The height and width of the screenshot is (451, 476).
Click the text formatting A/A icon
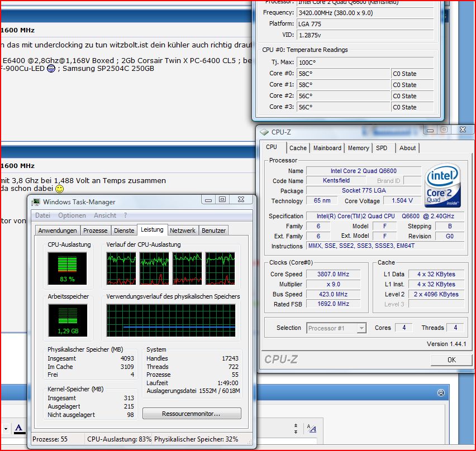pyautogui.click(x=312, y=429)
